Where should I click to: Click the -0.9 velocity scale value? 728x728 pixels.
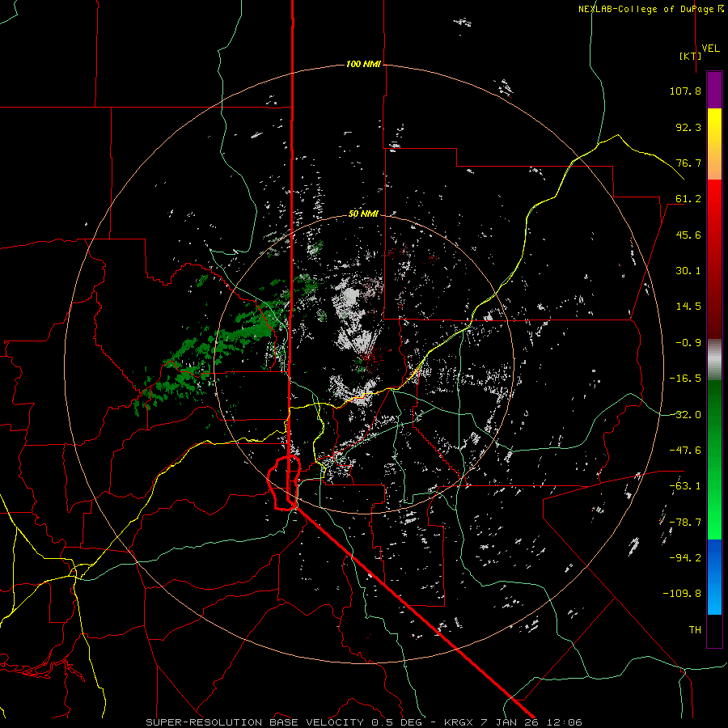click(688, 343)
